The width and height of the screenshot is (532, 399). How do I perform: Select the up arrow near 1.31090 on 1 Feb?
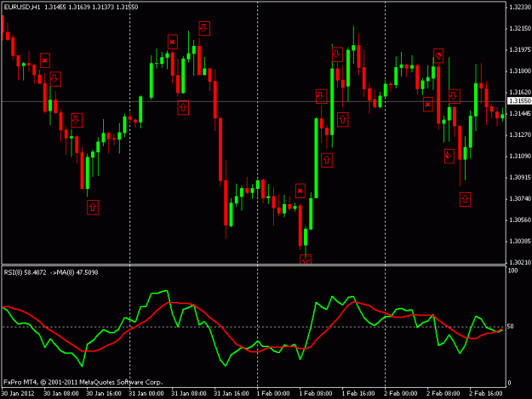[327, 160]
